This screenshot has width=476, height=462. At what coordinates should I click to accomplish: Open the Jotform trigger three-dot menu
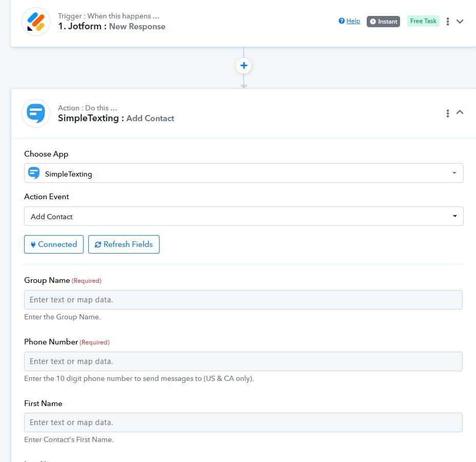[447, 21]
